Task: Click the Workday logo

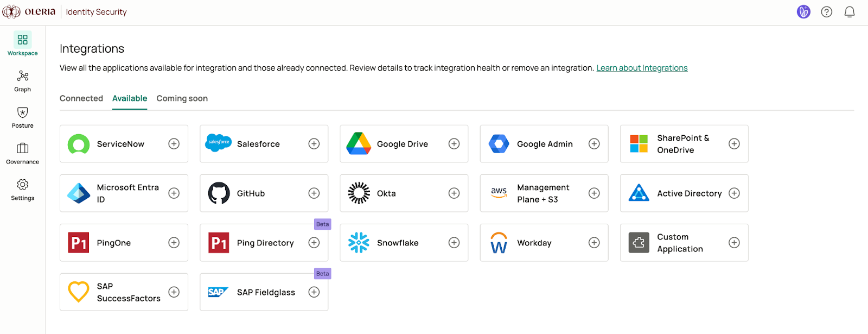Action: [x=499, y=243]
